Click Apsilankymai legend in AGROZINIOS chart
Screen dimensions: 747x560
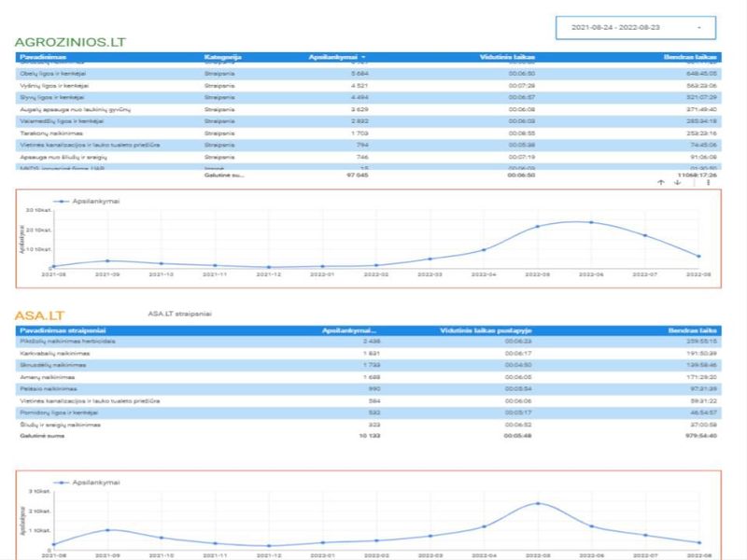pos(86,202)
